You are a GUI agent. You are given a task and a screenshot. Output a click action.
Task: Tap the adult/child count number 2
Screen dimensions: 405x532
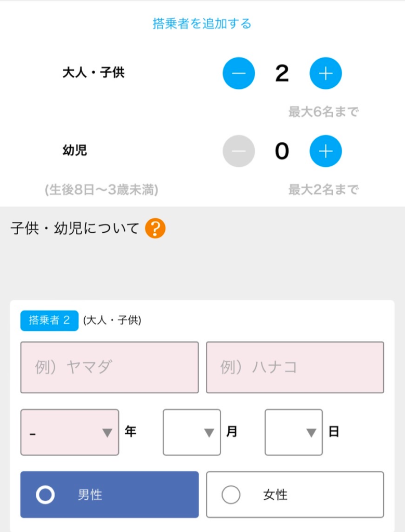tap(282, 73)
